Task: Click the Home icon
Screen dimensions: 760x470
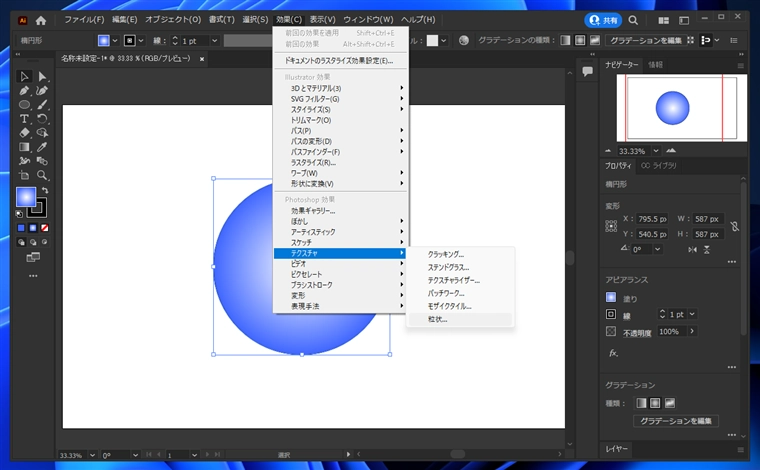Action: click(x=41, y=20)
